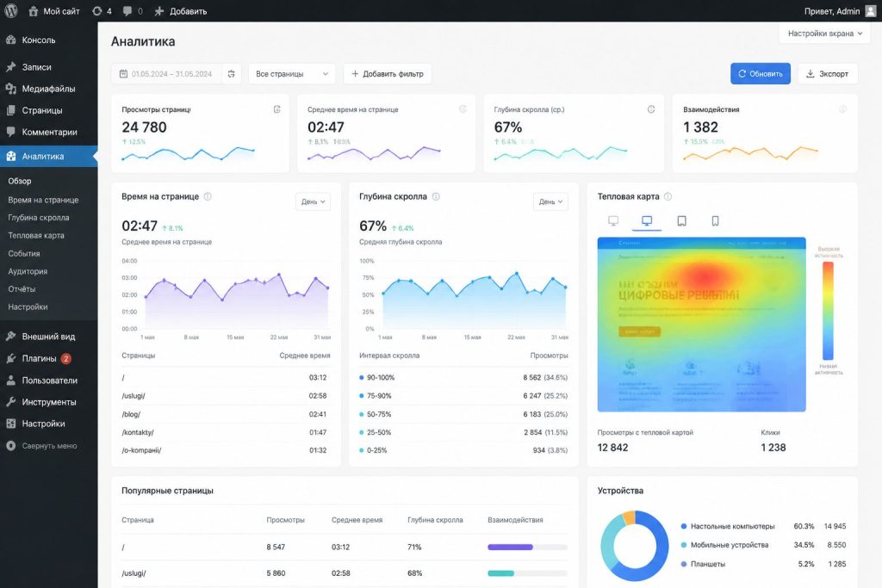The height and width of the screenshot is (588, 882).
Task: Select the highlighted desktop icon in Тепловая карта
Action: (x=647, y=221)
